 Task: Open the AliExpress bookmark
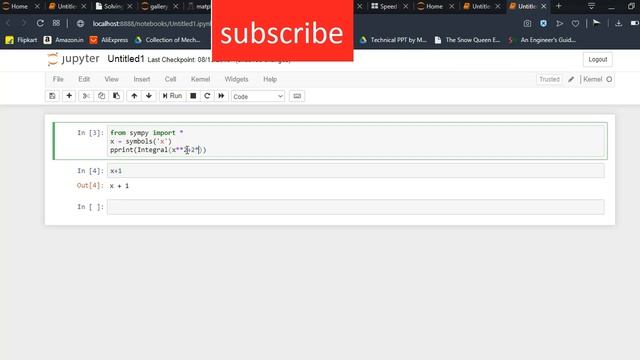pos(109,40)
